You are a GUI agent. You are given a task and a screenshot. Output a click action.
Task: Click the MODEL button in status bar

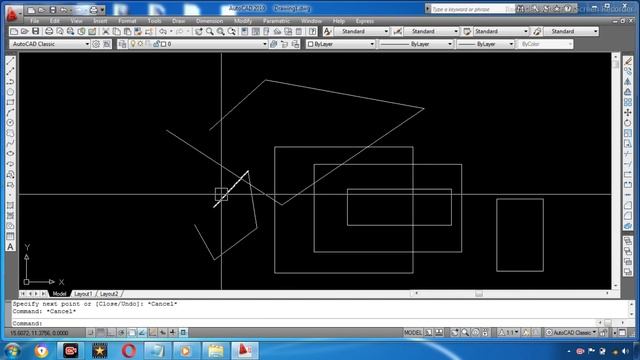point(413,333)
